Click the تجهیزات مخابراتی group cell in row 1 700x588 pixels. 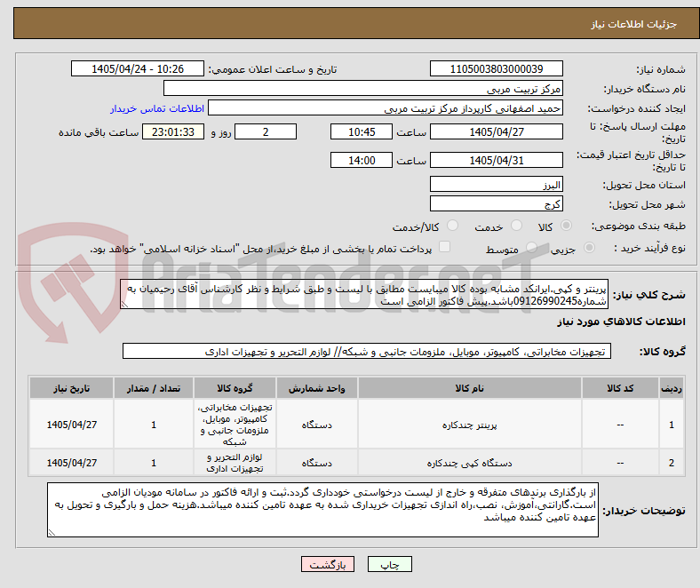click(x=235, y=425)
